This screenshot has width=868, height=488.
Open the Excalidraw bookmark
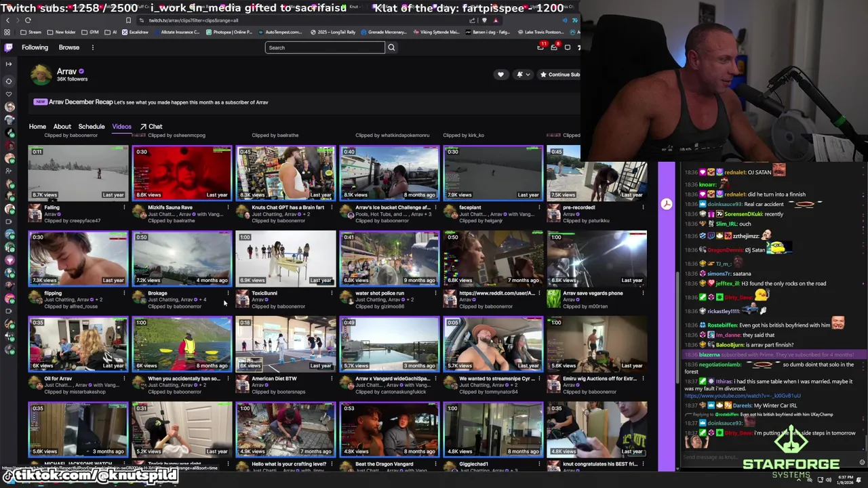point(134,32)
